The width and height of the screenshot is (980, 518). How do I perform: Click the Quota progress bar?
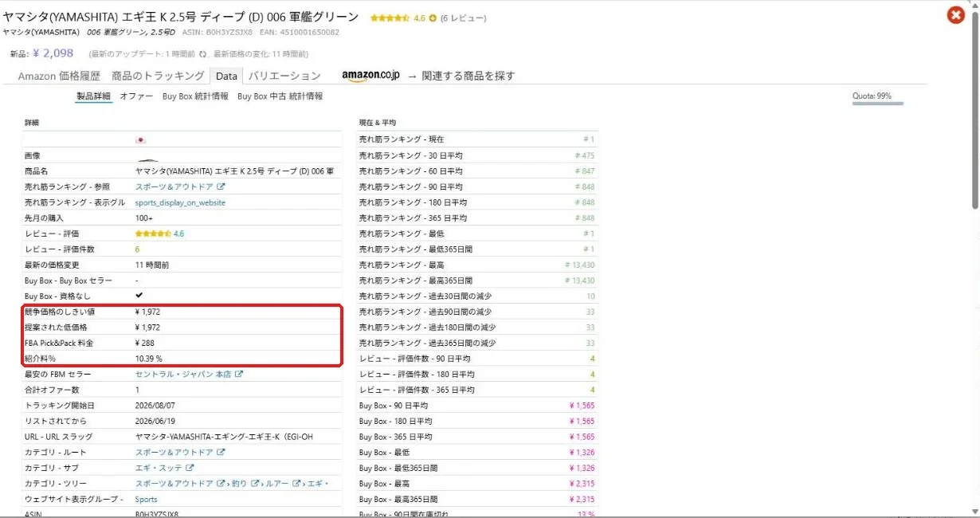click(x=878, y=104)
